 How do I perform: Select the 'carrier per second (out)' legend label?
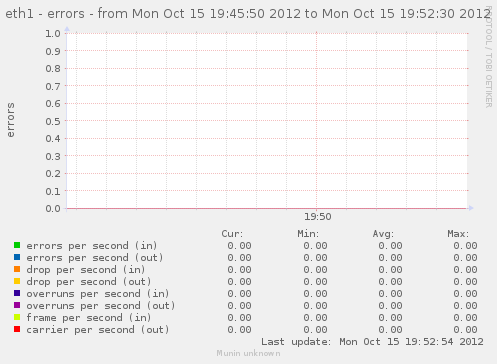(98, 330)
